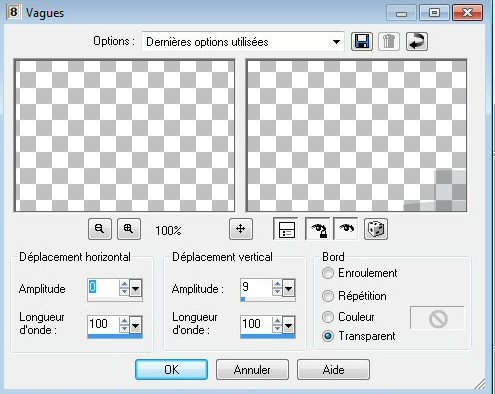This screenshot has width=495, height=394.
Task: Click the left before-preview pane
Action: pyautogui.click(x=124, y=136)
